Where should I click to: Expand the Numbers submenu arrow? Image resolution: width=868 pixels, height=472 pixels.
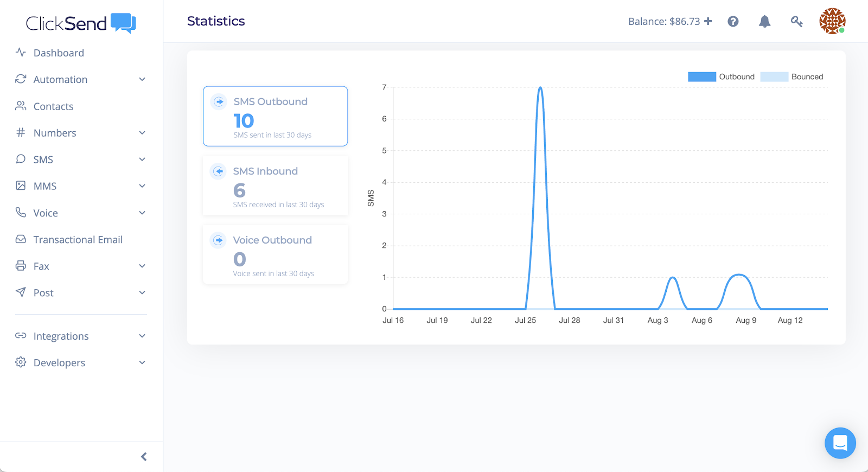[142, 133]
